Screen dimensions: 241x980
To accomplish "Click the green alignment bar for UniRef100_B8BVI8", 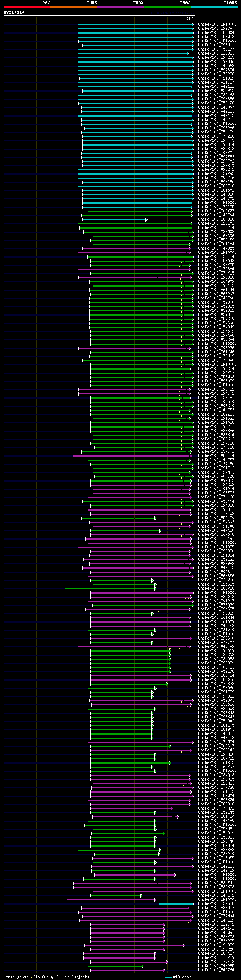I will point(110,589).
